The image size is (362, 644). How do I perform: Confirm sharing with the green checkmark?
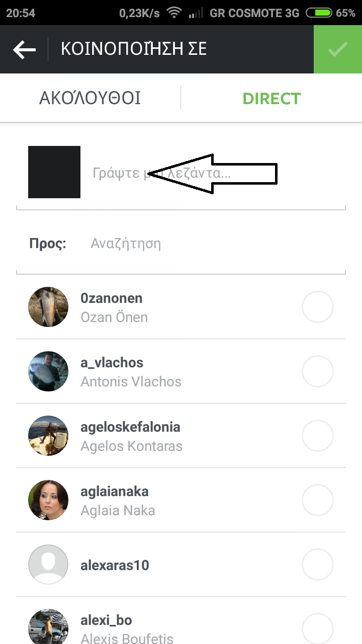click(x=338, y=49)
